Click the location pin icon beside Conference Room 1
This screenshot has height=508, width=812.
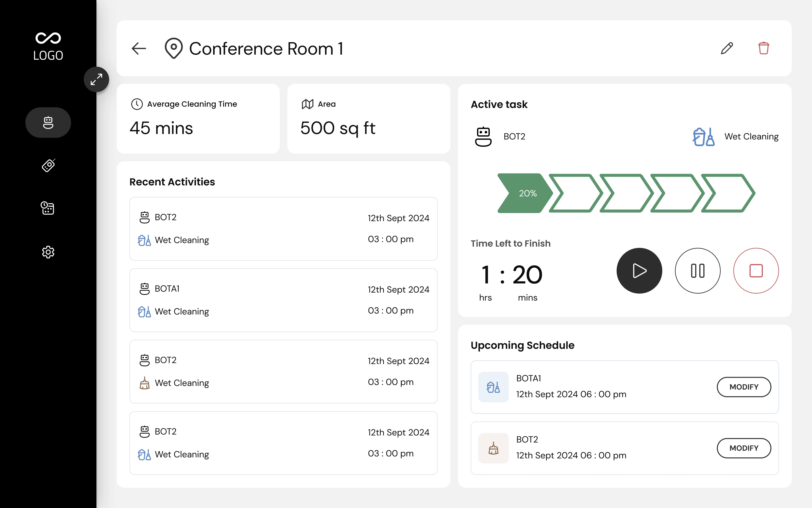click(x=174, y=48)
